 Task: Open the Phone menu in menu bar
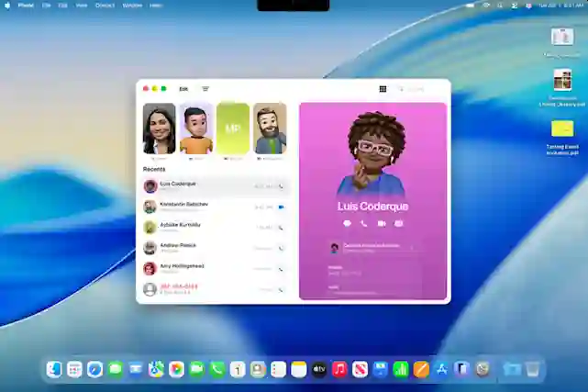pyautogui.click(x=26, y=6)
